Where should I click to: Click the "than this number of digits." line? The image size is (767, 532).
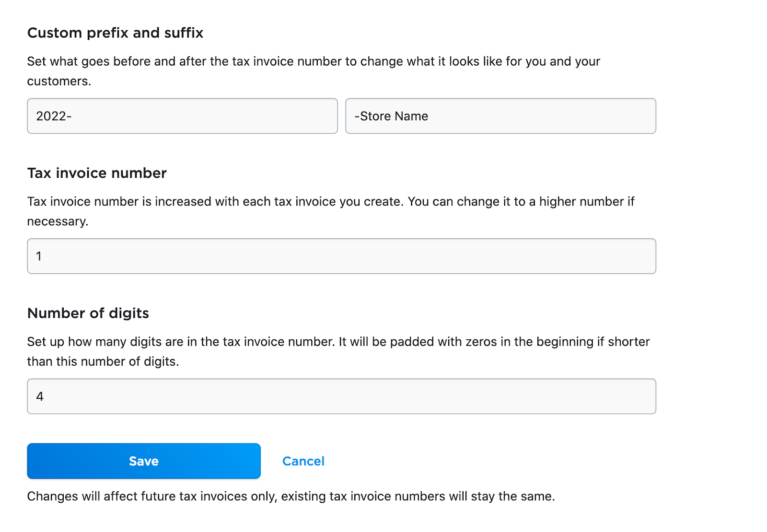[x=103, y=361]
